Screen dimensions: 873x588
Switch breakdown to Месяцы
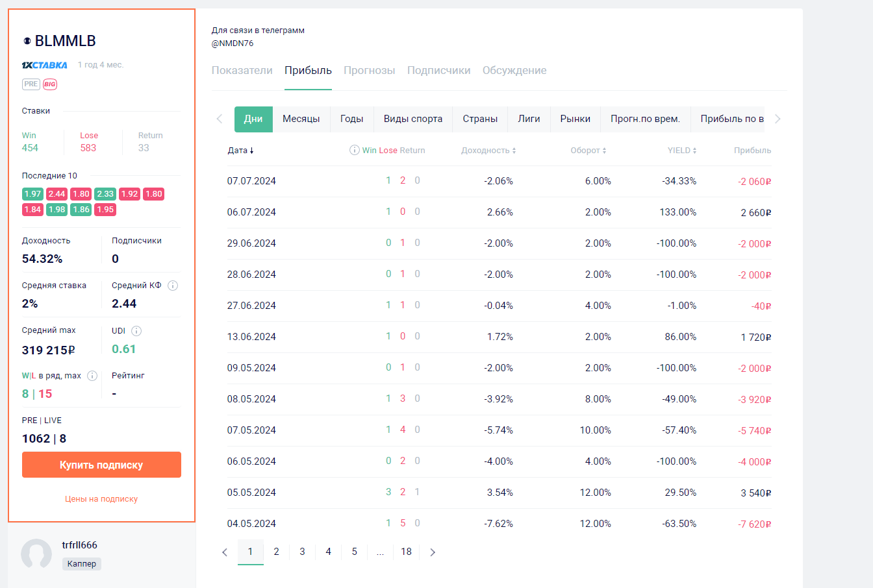pyautogui.click(x=301, y=119)
